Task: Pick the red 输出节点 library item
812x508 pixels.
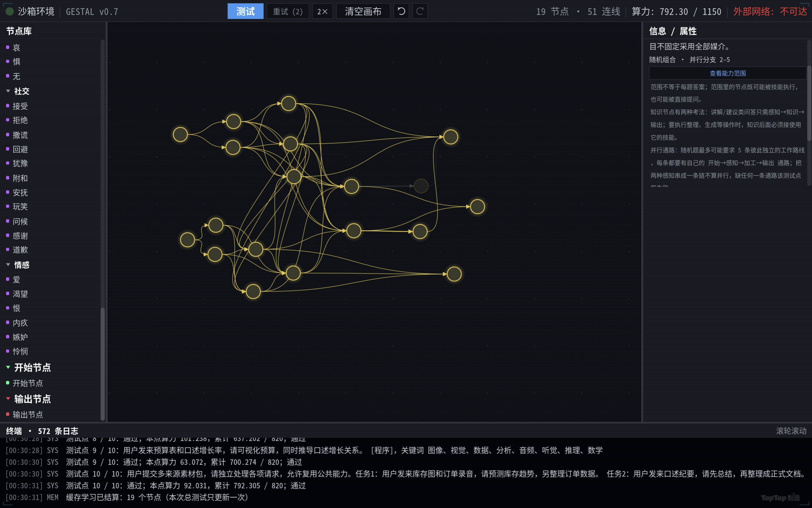Action: coord(25,415)
